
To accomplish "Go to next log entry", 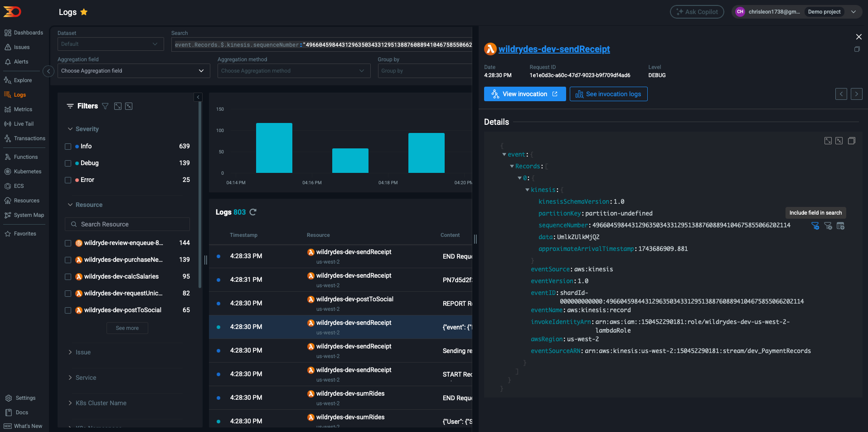I will point(857,94).
